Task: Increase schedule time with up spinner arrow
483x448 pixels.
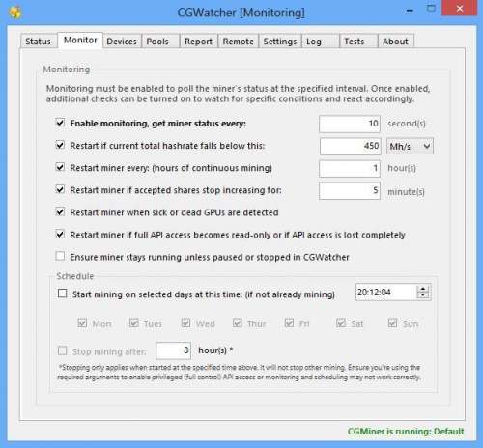Action: (x=423, y=289)
